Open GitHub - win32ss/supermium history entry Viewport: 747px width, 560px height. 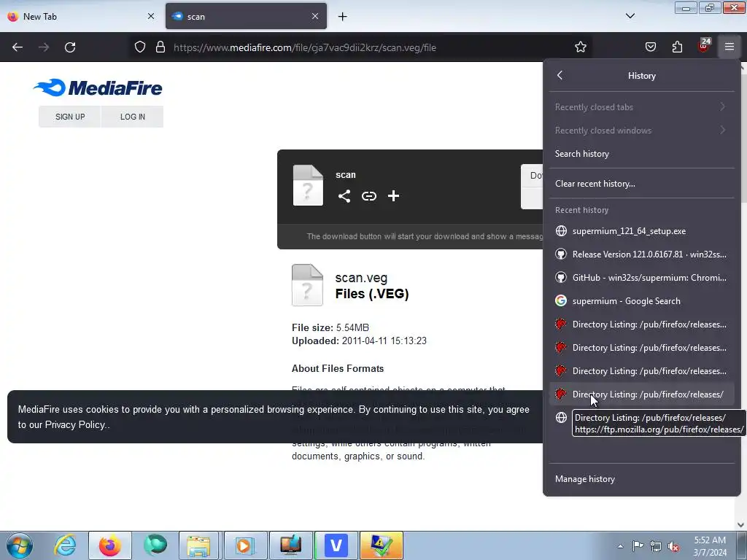(x=641, y=278)
